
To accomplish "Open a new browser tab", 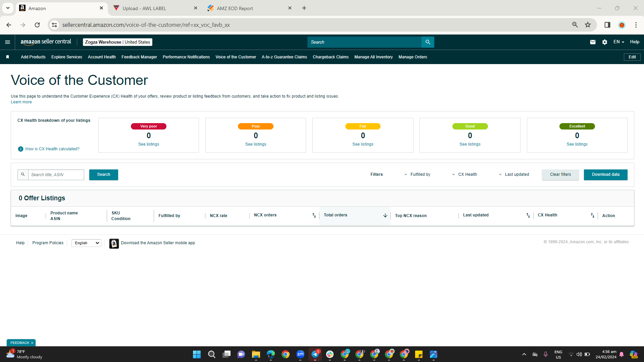I will (x=304, y=8).
